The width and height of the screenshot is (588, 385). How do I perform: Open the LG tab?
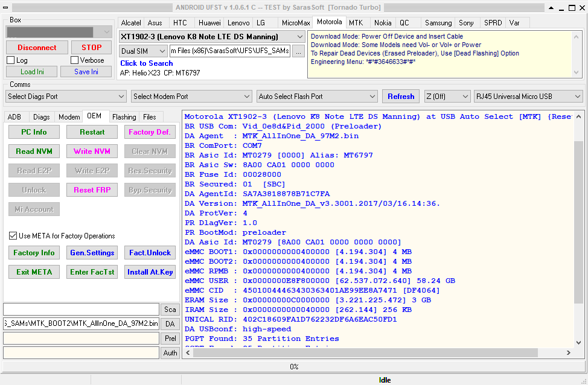pyautogui.click(x=261, y=23)
